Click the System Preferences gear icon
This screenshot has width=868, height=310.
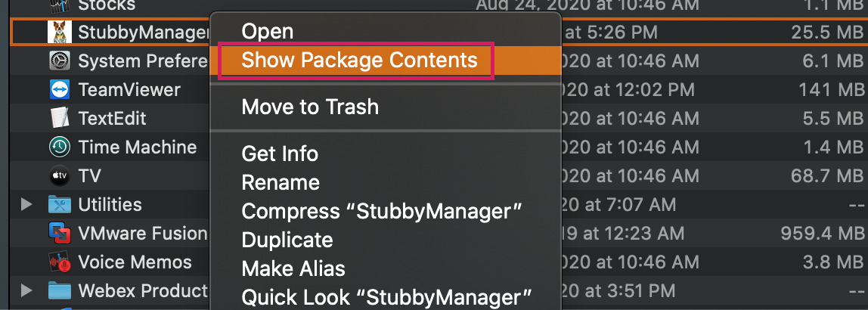point(59,61)
